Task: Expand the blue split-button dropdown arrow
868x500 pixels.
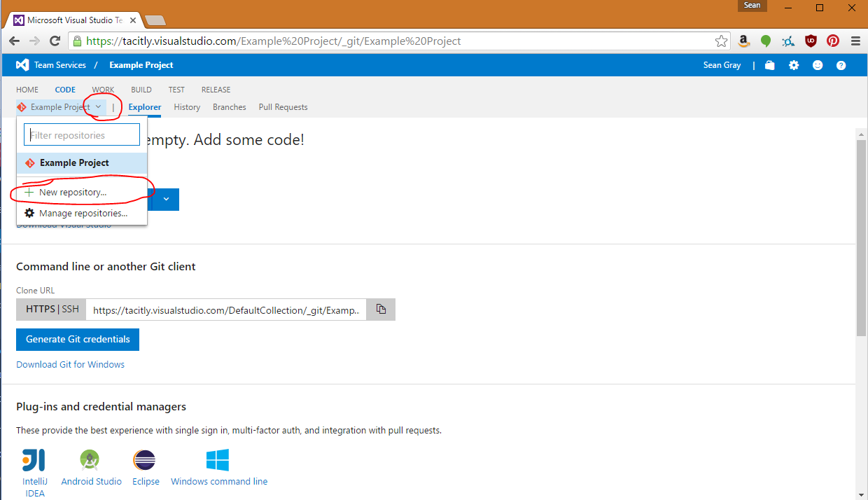Action: tap(166, 199)
